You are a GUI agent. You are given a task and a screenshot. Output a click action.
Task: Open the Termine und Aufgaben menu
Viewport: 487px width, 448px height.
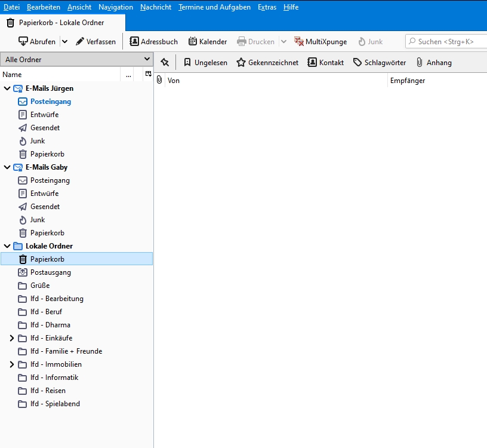214,7
